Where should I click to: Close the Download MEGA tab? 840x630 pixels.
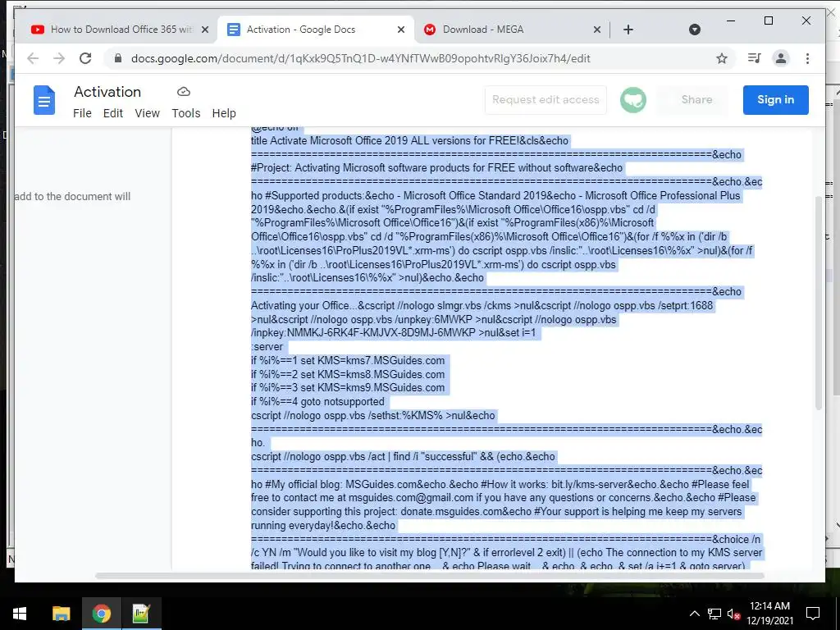click(597, 30)
